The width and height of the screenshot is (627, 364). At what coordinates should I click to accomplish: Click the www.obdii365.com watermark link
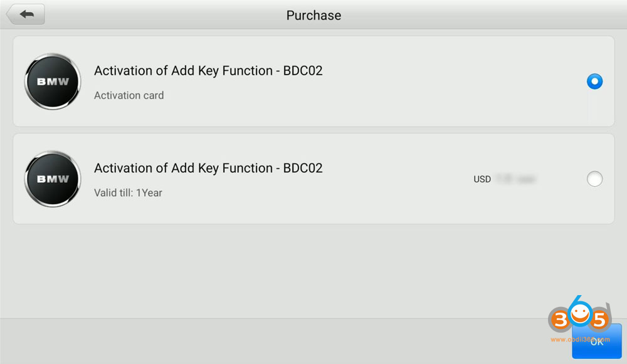(579, 340)
